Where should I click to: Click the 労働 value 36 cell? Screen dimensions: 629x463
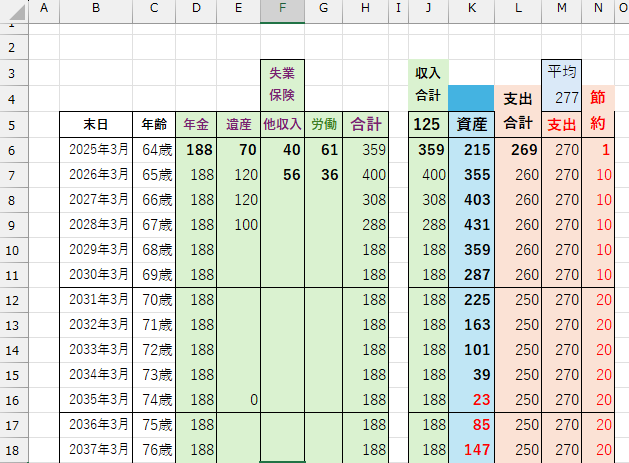coord(324,175)
